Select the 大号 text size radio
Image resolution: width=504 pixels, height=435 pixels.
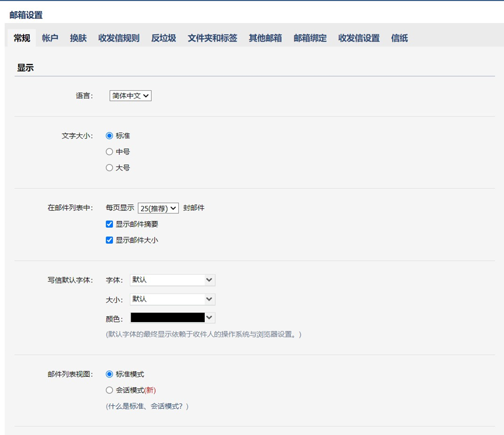click(109, 168)
